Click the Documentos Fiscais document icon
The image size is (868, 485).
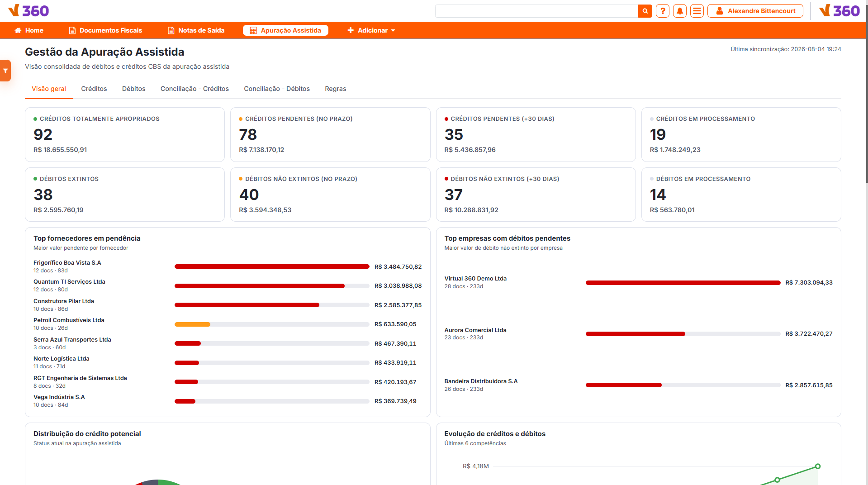(72, 30)
